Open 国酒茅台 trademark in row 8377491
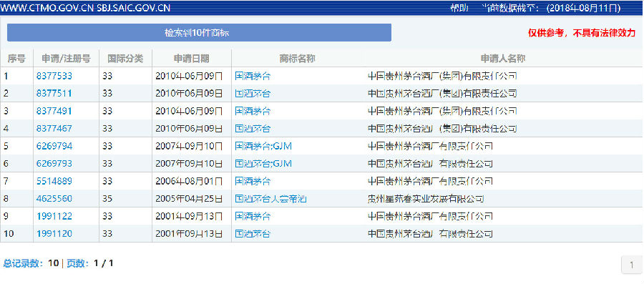Viewport: 644px width, 284px height. point(253,111)
